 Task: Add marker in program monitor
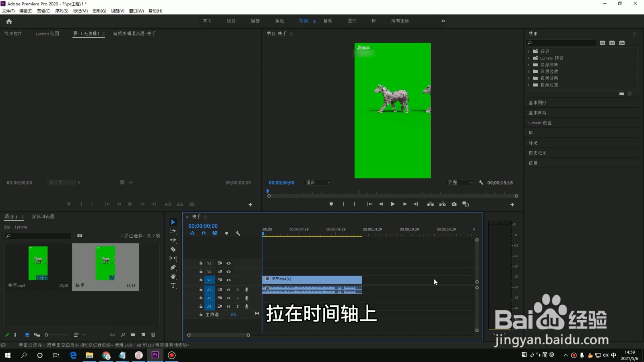tap(331, 204)
